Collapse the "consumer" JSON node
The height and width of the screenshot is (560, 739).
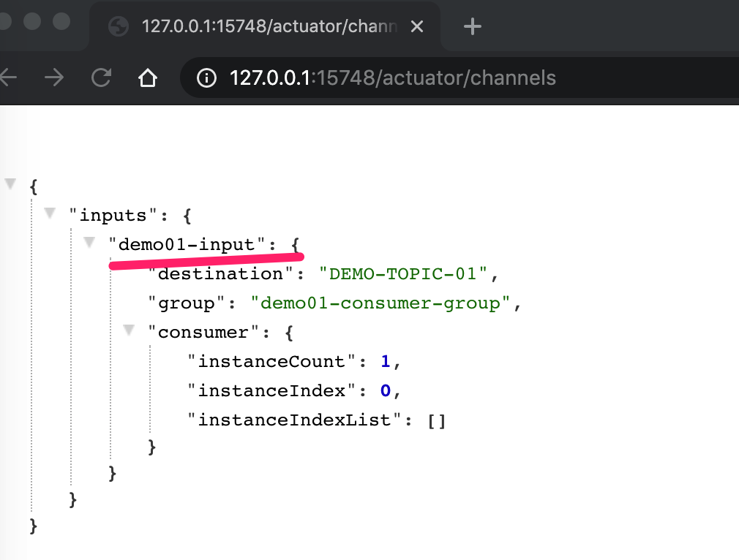tap(129, 330)
